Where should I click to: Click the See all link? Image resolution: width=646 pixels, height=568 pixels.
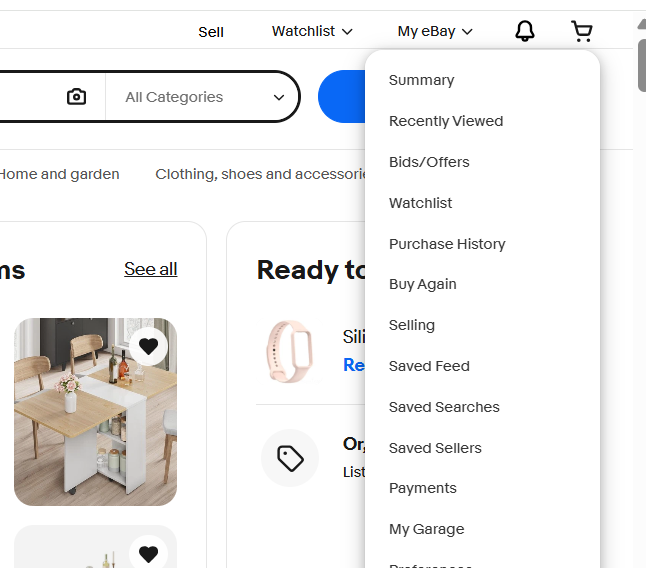tap(151, 269)
